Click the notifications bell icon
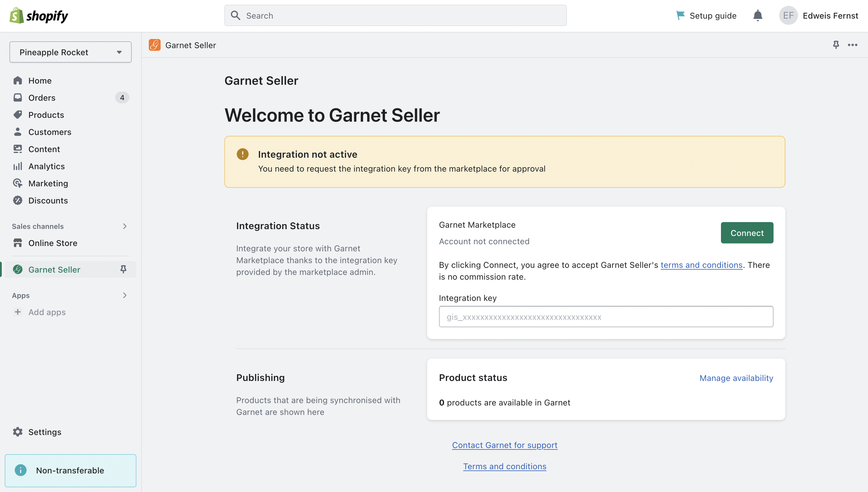 758,16
